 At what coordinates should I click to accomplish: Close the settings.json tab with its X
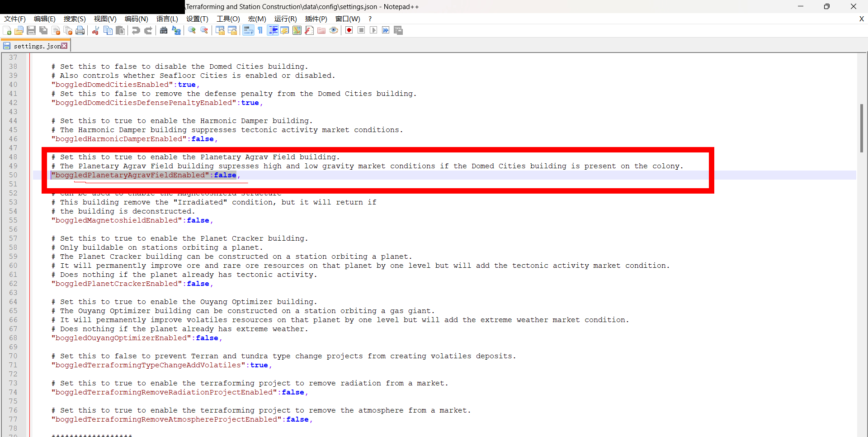[65, 46]
